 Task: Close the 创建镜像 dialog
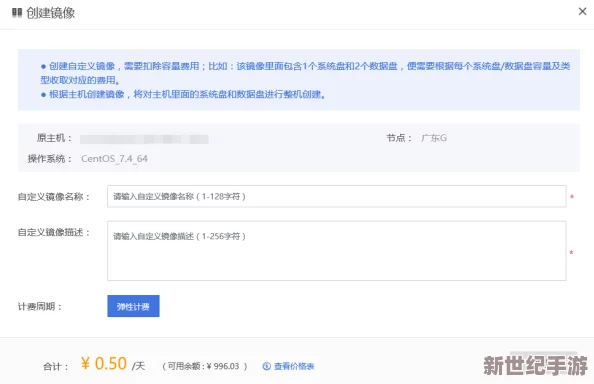[x=582, y=12]
